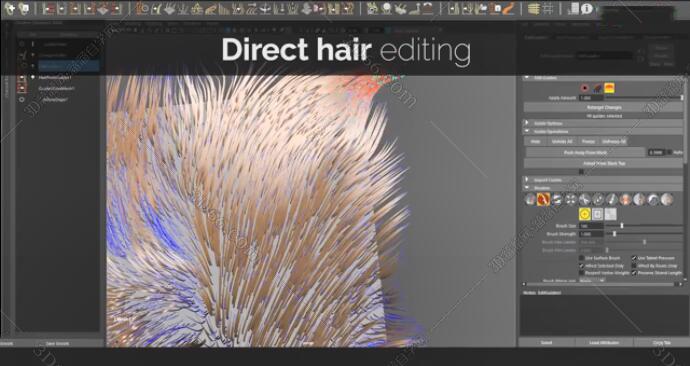Viewport: 690px width, 366px height.
Task: Toggle the Use Surface Brush checkbox
Action: [581, 258]
